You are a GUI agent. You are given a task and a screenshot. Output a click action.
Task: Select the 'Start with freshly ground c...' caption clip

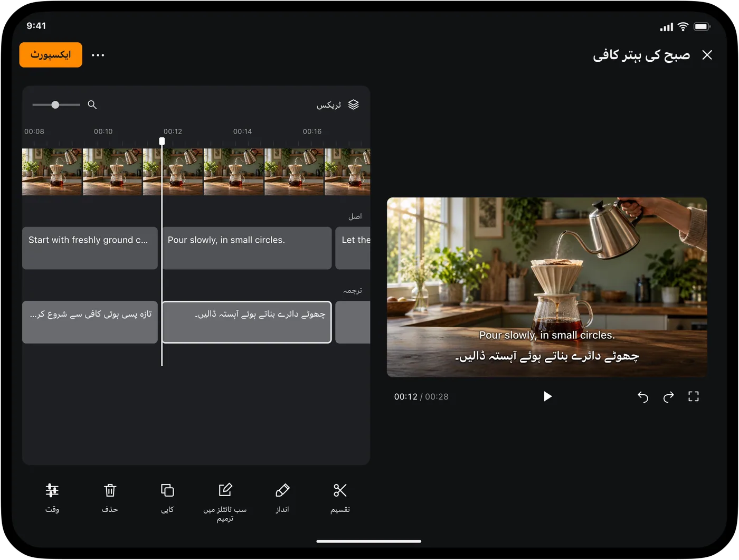coord(90,248)
